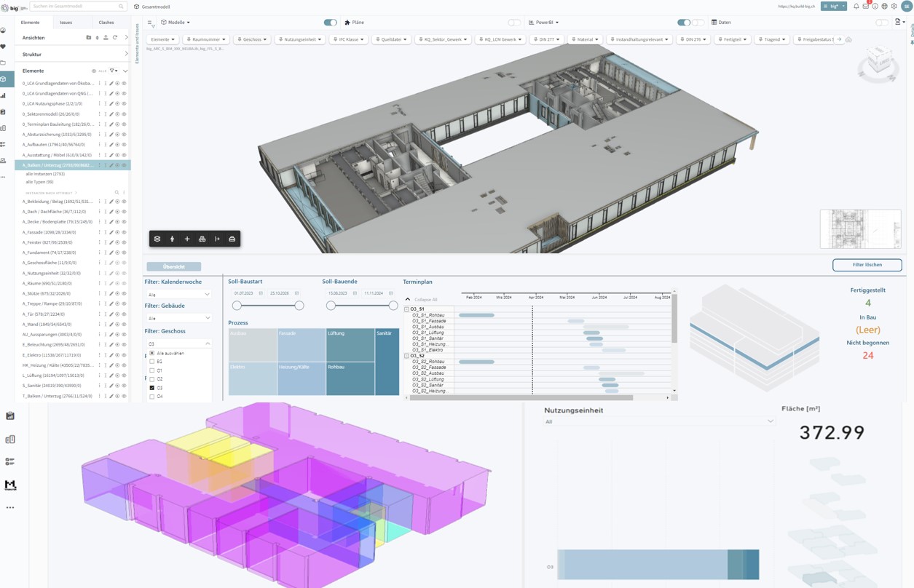Image resolution: width=914 pixels, height=588 pixels.
Task: Switch to the Issues tab
Action: (66, 23)
